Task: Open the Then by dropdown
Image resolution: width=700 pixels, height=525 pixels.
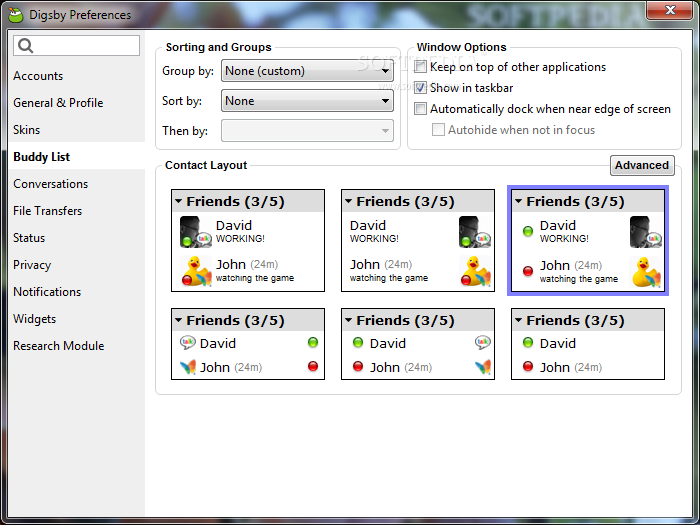Action: tap(307, 131)
